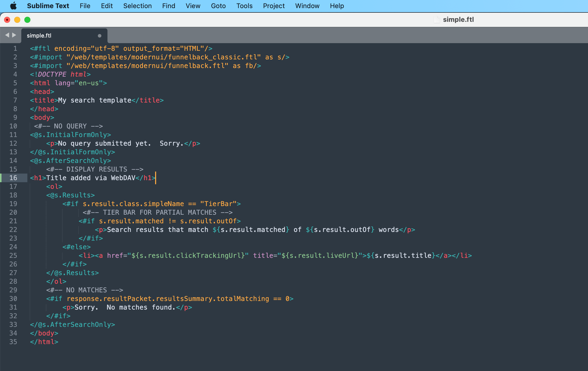Image resolution: width=588 pixels, height=371 pixels.
Task: Open the File menu
Action: pyautogui.click(x=85, y=6)
